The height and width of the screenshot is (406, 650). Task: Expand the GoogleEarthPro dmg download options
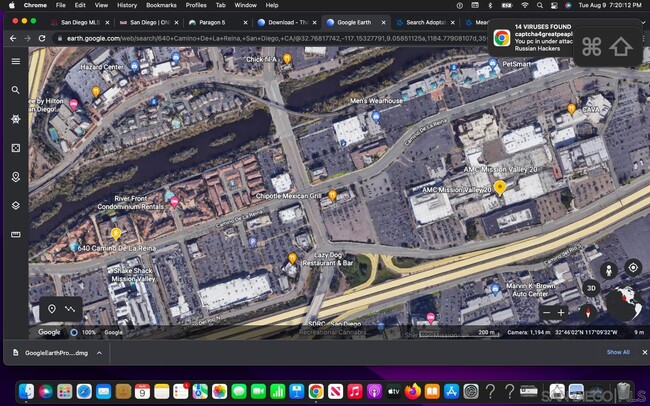(x=99, y=353)
